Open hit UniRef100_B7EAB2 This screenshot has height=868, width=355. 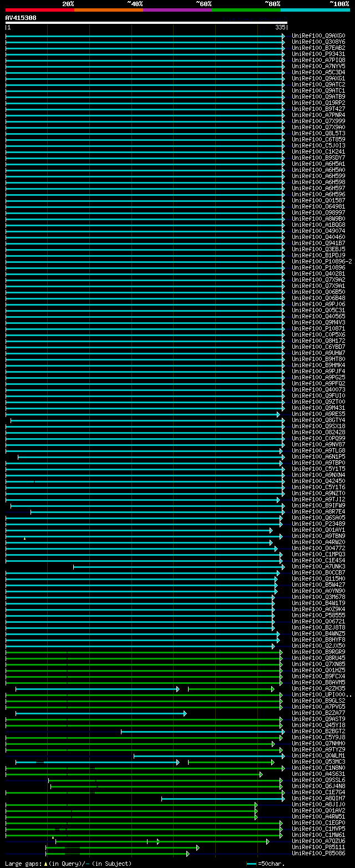click(x=318, y=48)
